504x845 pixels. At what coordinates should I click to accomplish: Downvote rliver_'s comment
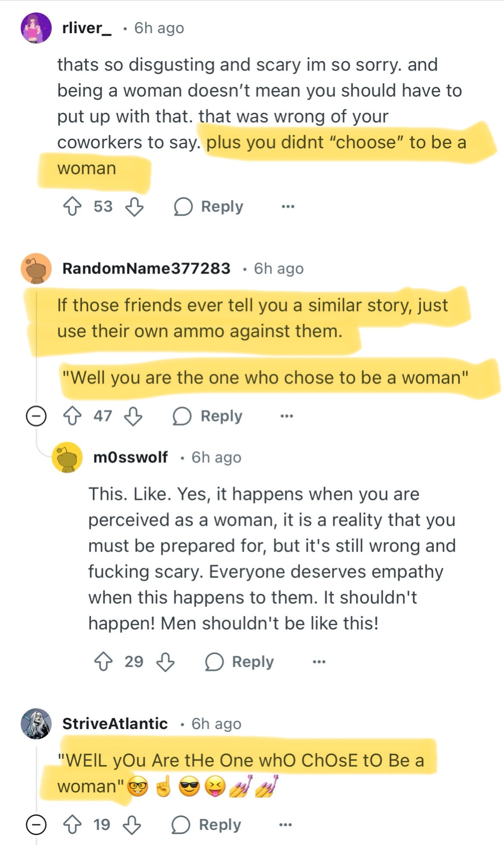134,207
